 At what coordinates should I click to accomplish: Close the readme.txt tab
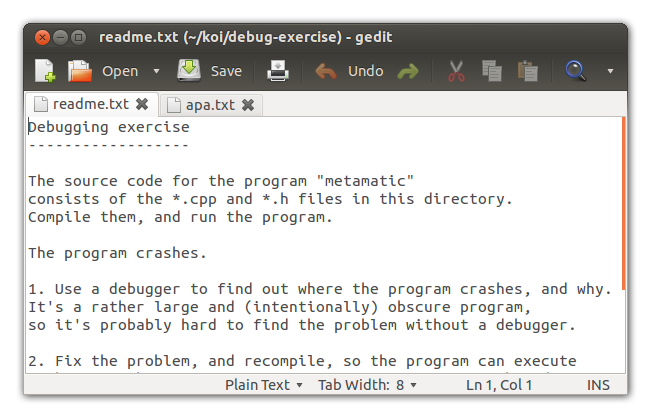click(142, 104)
